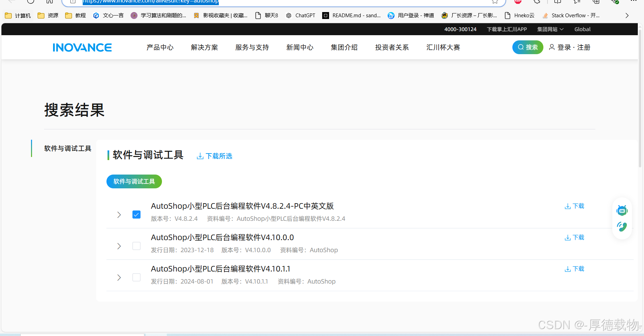Show more bookmarks with the overflow arrow
The height and width of the screenshot is (336, 644).
pos(627,16)
